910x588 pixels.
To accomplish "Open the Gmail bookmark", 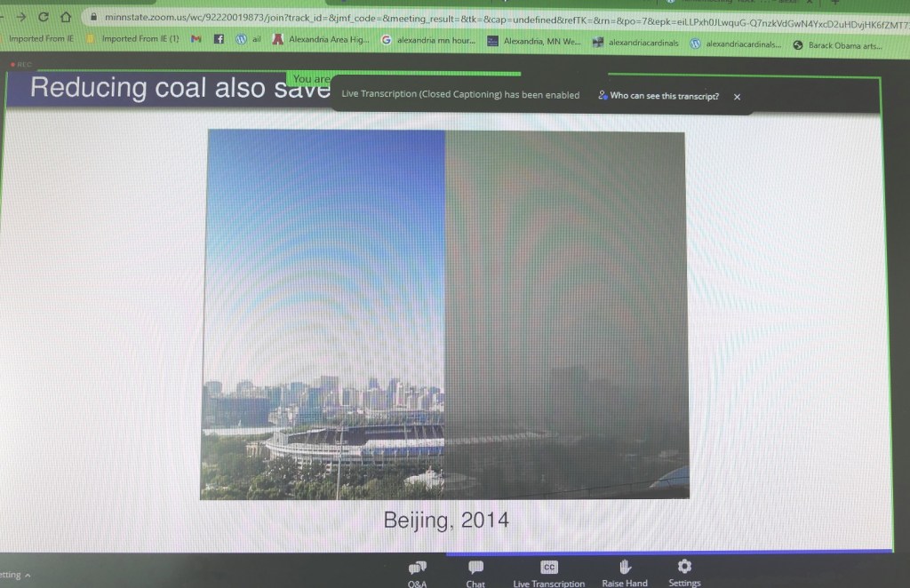I will pos(196,40).
